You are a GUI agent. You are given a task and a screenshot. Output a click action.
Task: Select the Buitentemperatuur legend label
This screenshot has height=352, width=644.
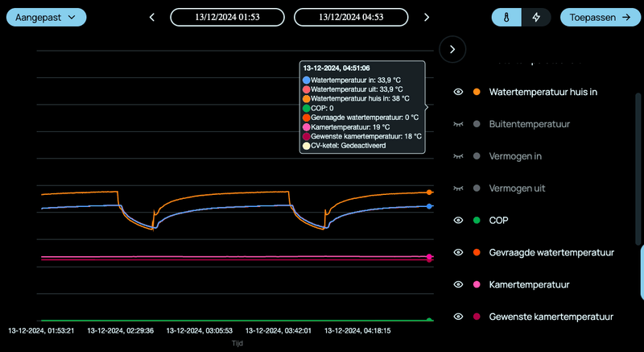pos(530,123)
